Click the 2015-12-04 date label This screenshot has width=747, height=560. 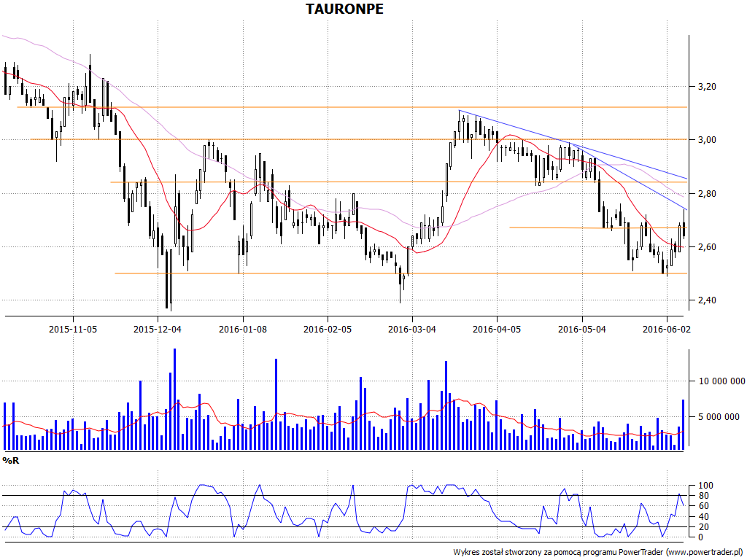(x=158, y=329)
